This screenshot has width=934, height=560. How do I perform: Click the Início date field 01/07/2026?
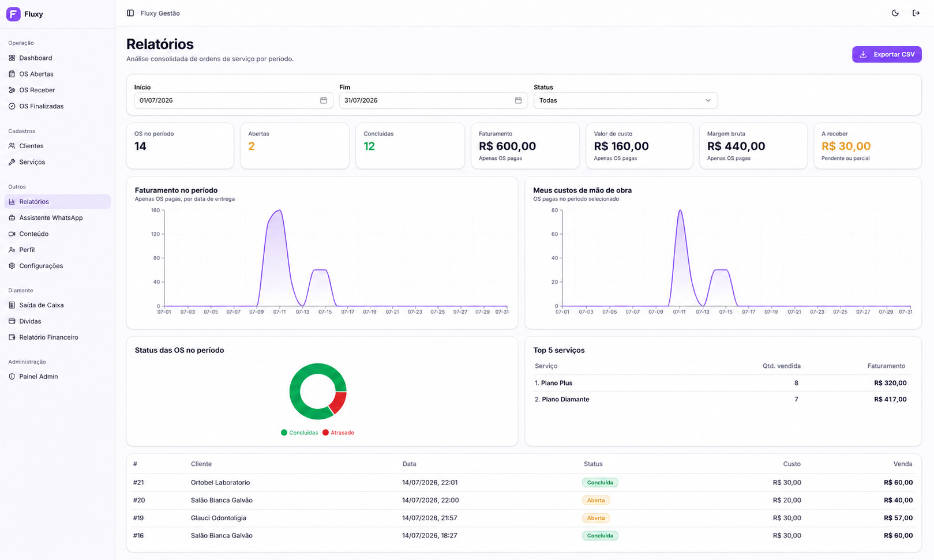234,100
